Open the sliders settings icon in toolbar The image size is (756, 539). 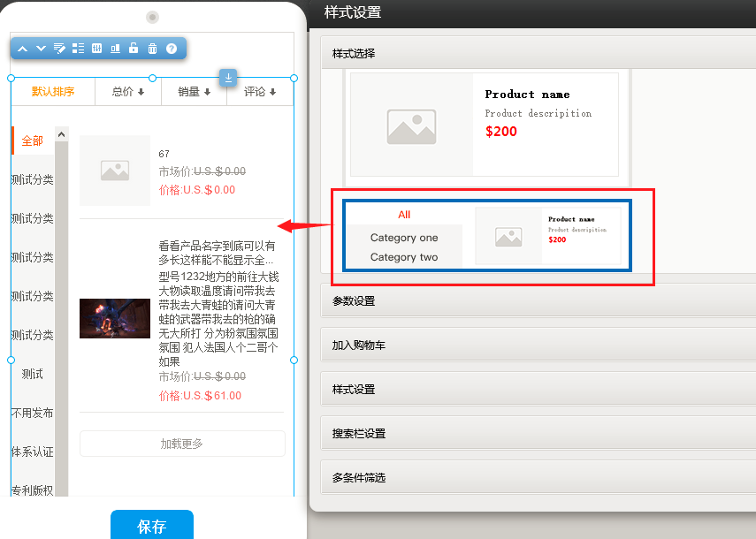pos(97,49)
